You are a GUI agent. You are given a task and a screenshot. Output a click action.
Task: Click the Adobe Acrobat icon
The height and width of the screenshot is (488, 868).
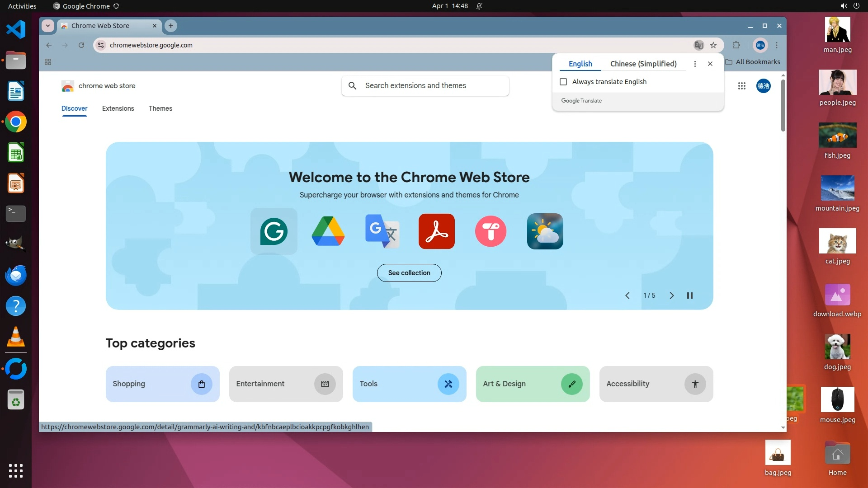[x=436, y=231]
